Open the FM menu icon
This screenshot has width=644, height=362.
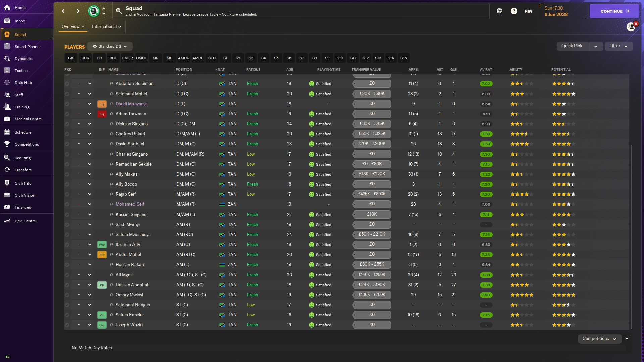(528, 11)
